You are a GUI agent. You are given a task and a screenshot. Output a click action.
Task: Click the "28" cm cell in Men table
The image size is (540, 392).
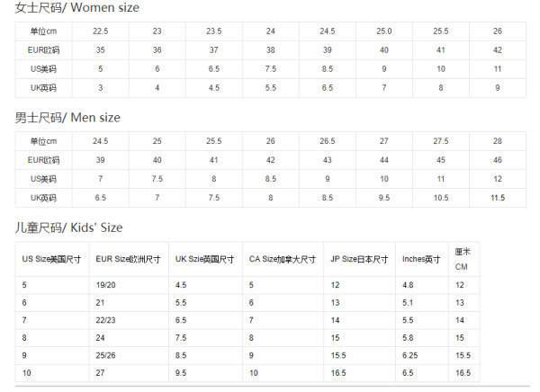pos(498,141)
